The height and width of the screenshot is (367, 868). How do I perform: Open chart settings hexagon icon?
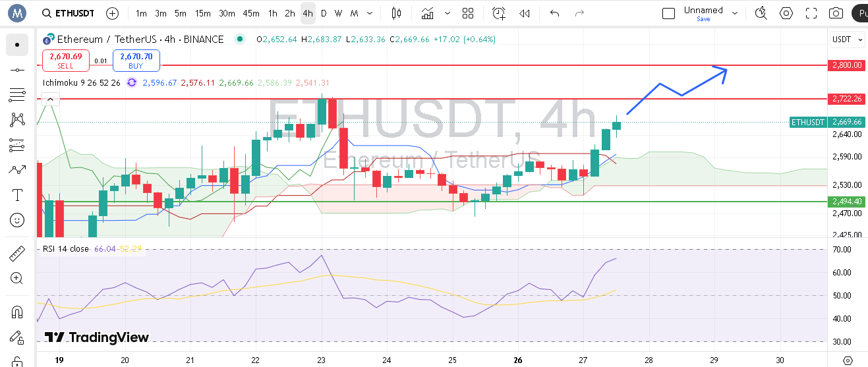tap(786, 13)
